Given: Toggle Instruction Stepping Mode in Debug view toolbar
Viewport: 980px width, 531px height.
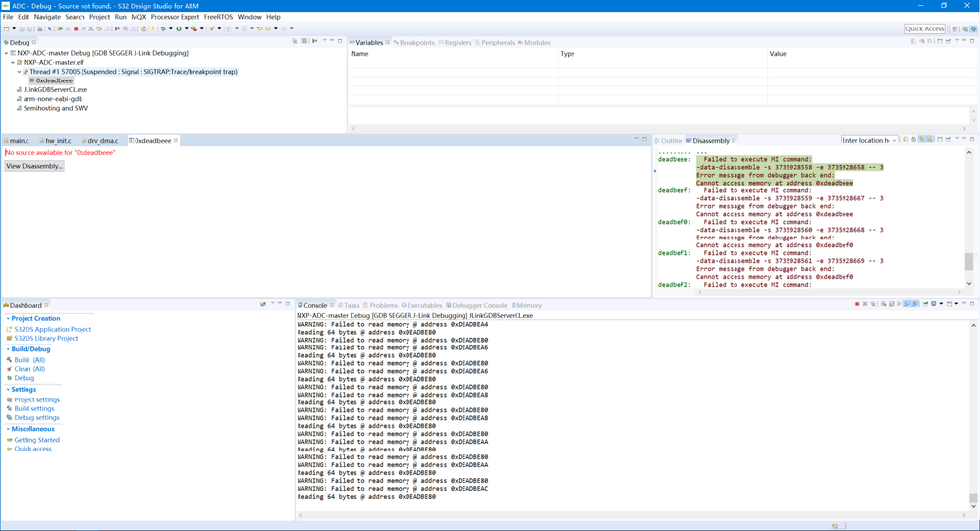Looking at the screenshot, I should coord(314,42).
